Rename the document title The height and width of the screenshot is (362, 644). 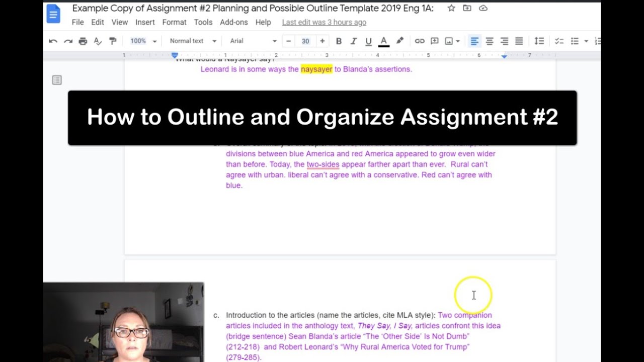tap(253, 8)
